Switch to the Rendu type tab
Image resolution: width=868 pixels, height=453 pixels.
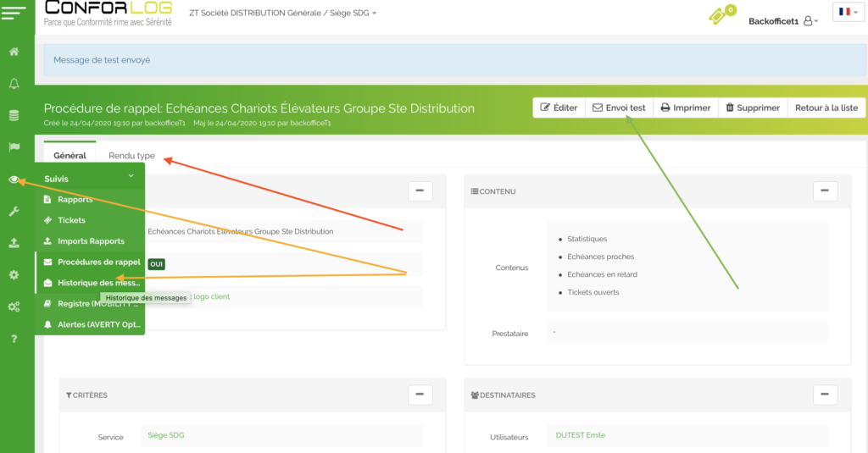[131, 156]
